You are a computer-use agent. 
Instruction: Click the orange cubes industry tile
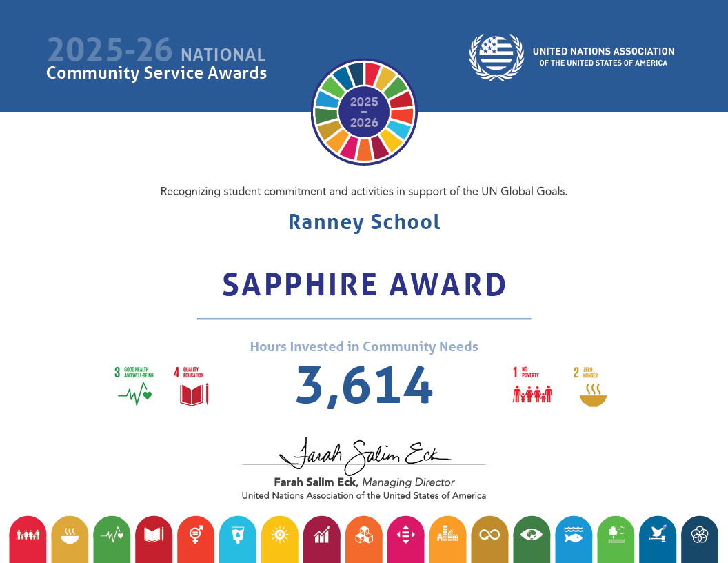[x=364, y=540]
